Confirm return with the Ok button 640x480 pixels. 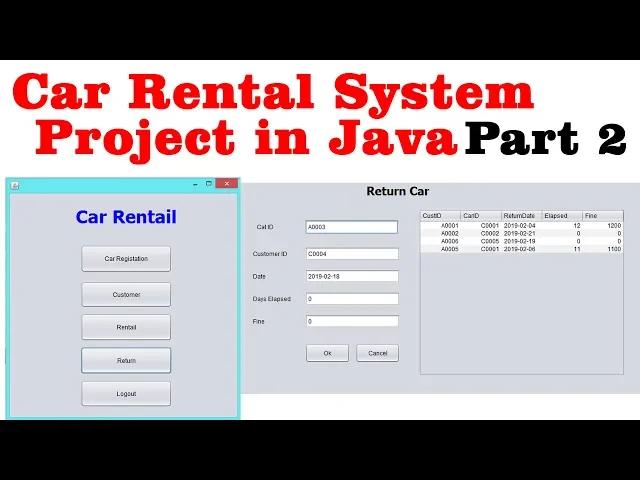[x=327, y=353]
